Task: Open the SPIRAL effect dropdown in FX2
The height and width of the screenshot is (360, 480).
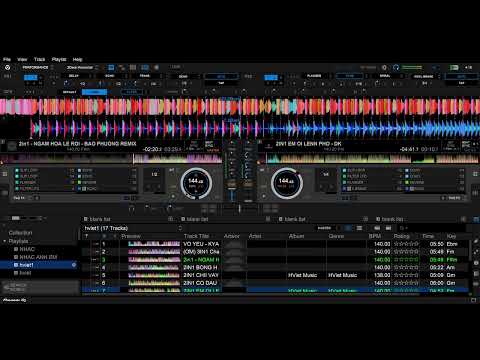Action: (387, 76)
